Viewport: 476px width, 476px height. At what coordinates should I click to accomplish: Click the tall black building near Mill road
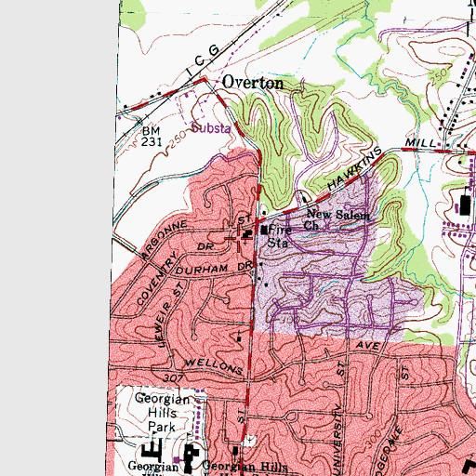[466, 205]
